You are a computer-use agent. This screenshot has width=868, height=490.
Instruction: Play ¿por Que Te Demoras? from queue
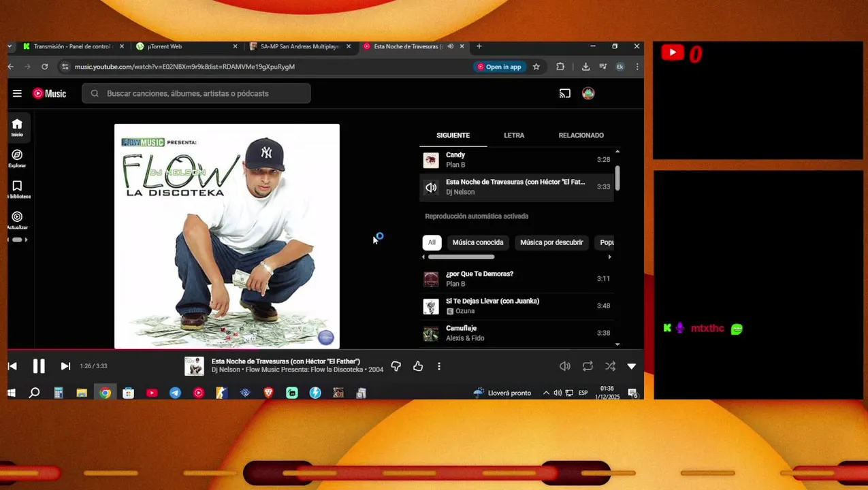(517, 279)
